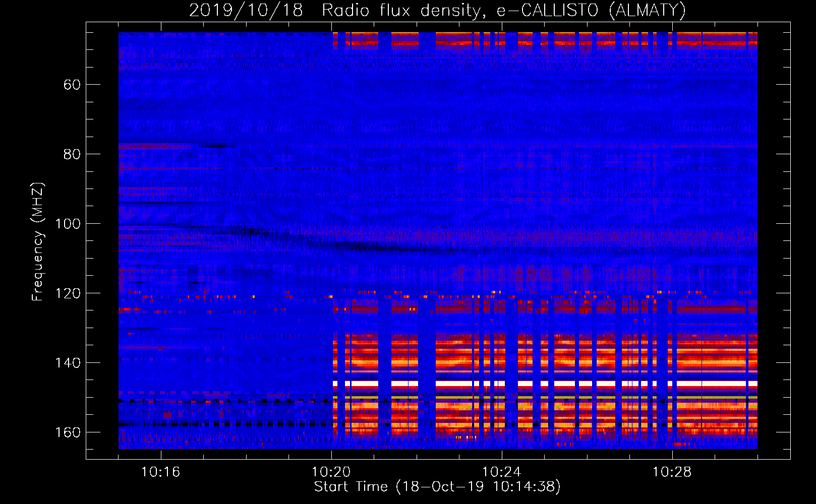Select the 60 frequency tick label
The image size is (816, 504).
pos(72,84)
